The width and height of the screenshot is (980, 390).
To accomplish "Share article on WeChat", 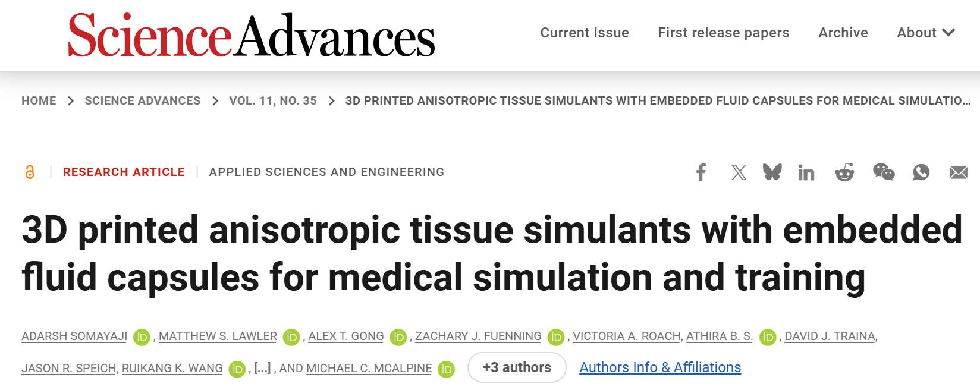I will [x=884, y=172].
